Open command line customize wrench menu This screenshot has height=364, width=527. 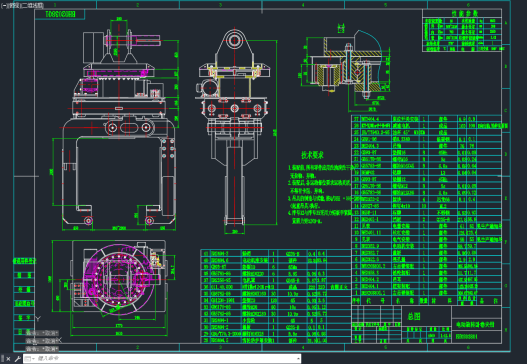coord(17,359)
